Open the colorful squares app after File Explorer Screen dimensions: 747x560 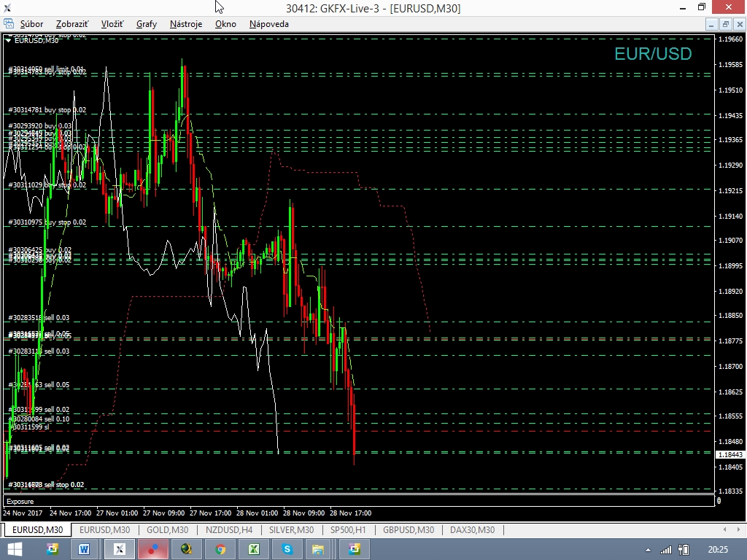tap(355, 550)
